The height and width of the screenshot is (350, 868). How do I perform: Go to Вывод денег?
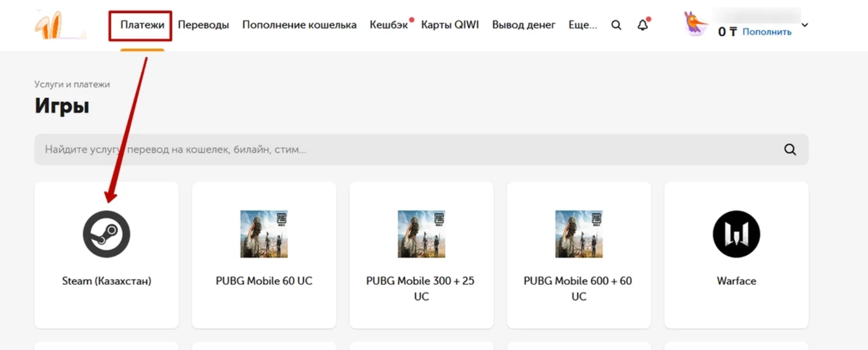pos(524,25)
